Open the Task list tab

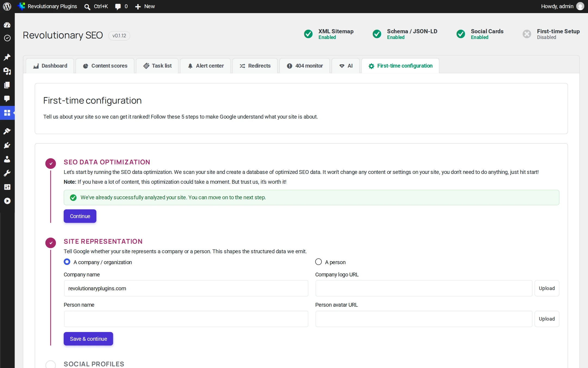(157, 66)
